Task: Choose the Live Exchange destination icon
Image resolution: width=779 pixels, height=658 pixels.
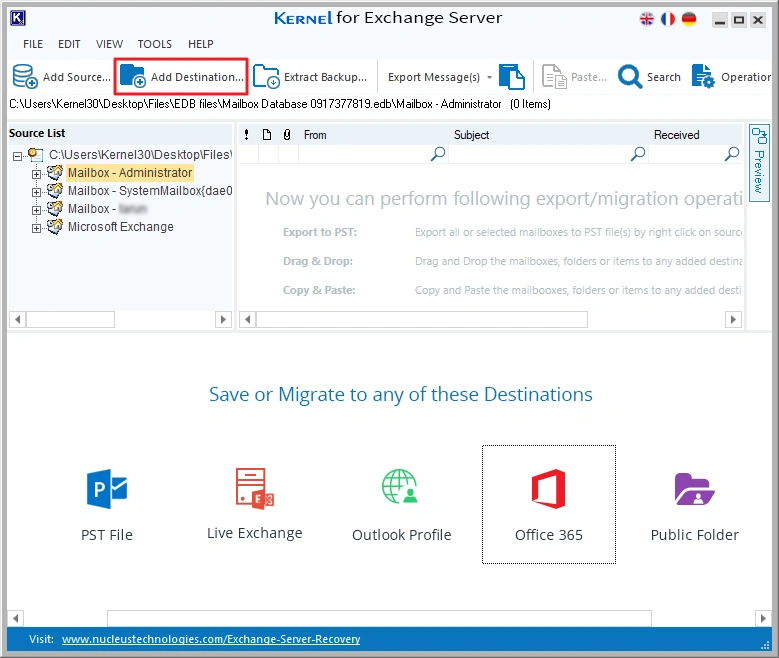Action: click(254, 489)
